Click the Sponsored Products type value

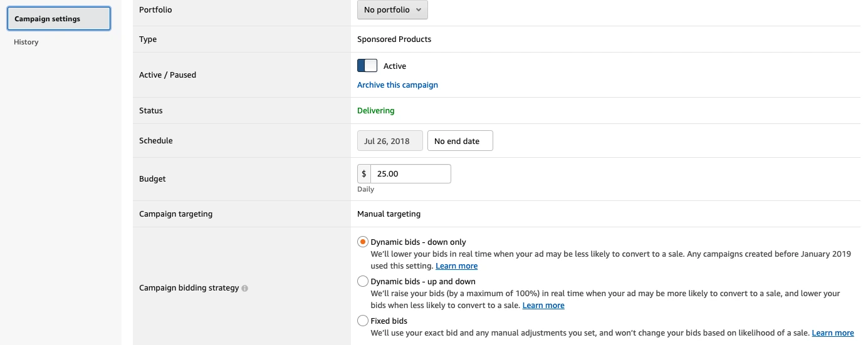(x=394, y=39)
